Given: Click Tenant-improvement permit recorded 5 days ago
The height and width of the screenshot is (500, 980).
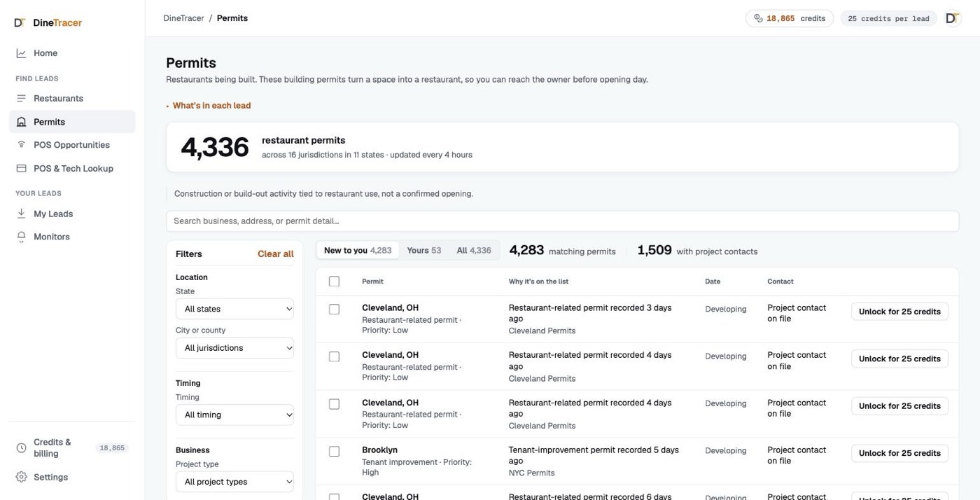Looking at the screenshot, I should (x=594, y=455).
